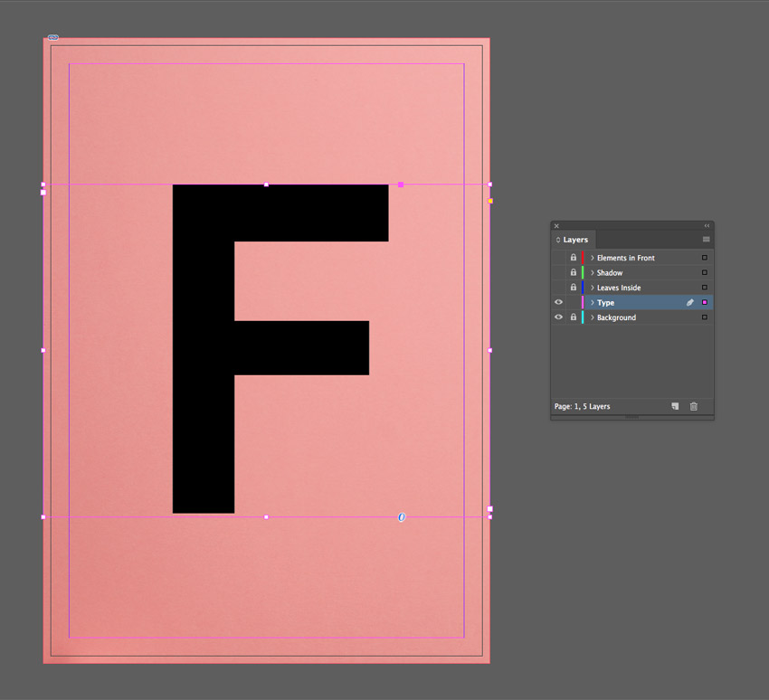Click the black letter F on page
Screen dimensions: 769x700
point(204,349)
